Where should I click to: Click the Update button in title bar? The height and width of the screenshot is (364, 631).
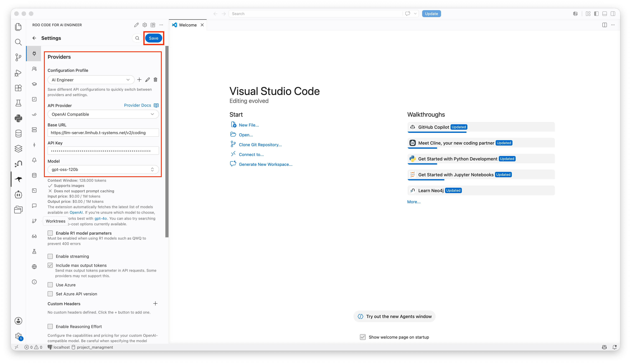pyautogui.click(x=431, y=14)
